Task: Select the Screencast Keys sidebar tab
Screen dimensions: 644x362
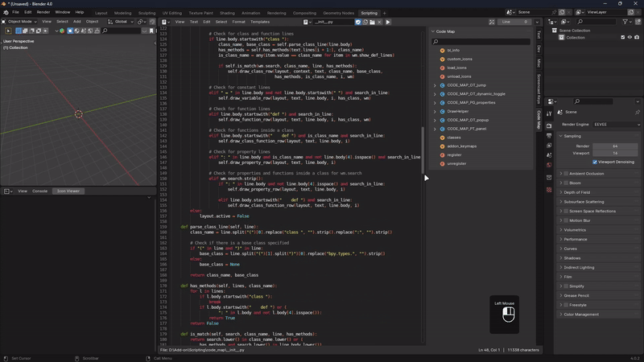Action: (539, 89)
